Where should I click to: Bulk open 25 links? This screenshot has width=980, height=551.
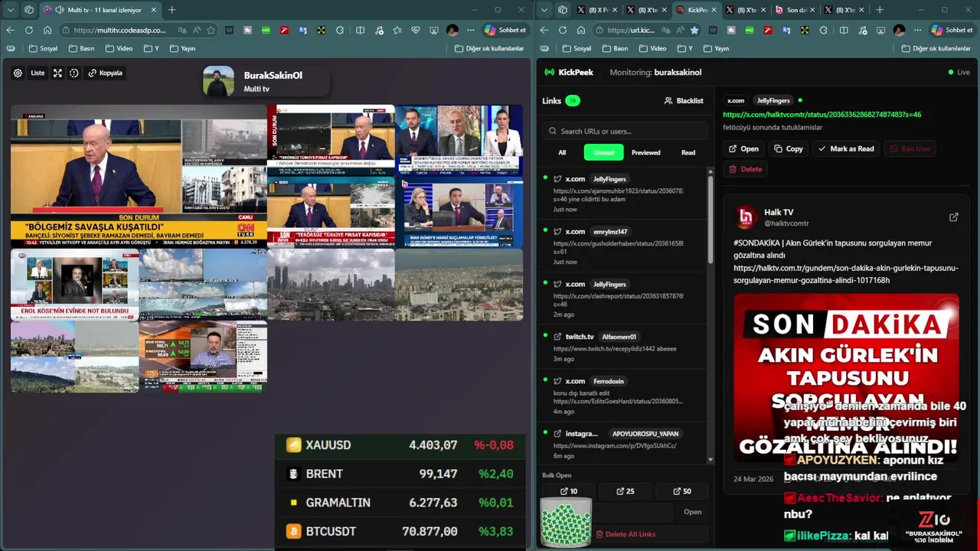(x=626, y=491)
